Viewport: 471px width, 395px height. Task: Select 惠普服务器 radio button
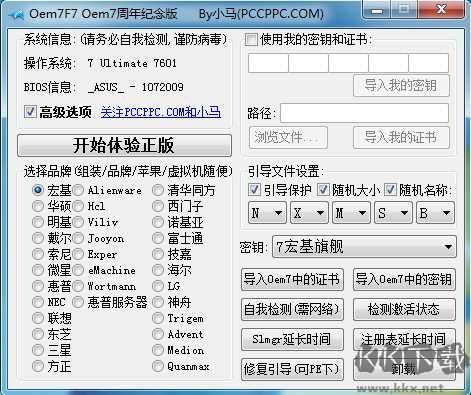(x=78, y=302)
